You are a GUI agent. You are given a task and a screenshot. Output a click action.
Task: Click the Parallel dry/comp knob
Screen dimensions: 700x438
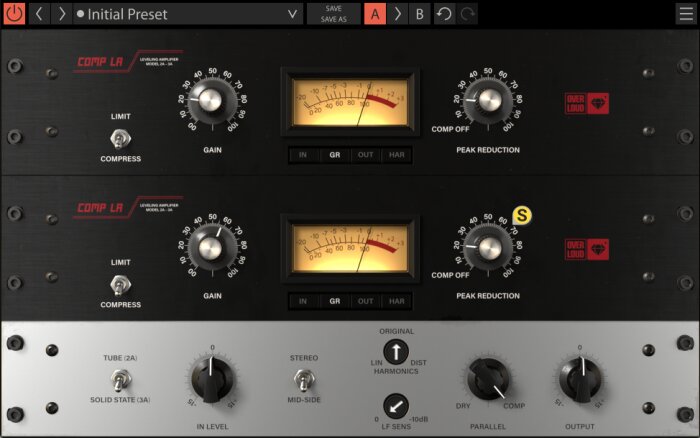(488, 380)
